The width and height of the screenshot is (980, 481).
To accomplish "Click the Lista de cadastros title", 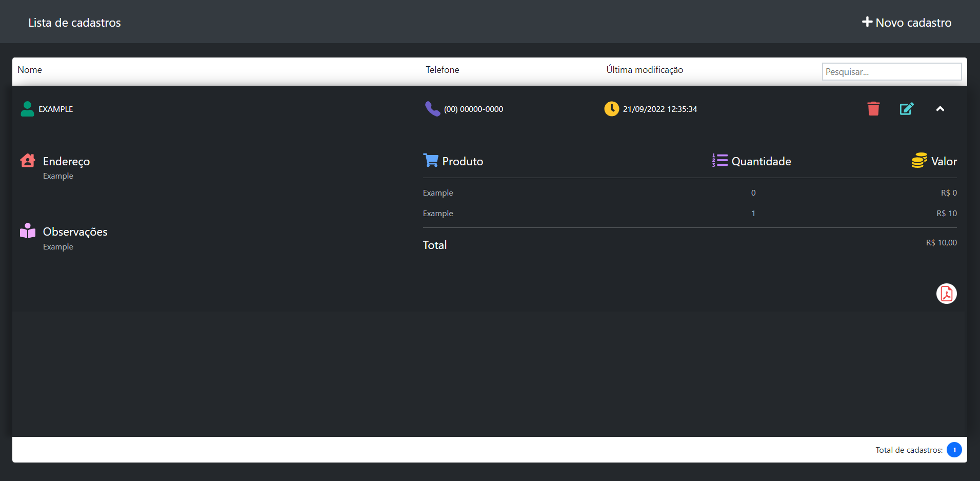I will (75, 23).
